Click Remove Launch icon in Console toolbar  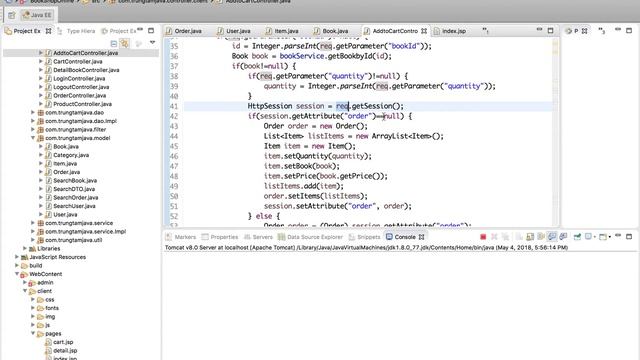coord(494,237)
